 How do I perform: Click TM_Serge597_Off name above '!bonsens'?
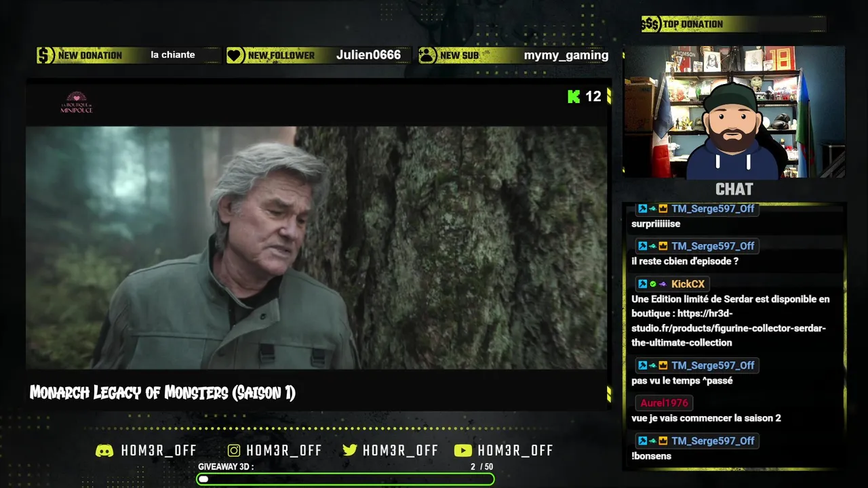pyautogui.click(x=713, y=441)
